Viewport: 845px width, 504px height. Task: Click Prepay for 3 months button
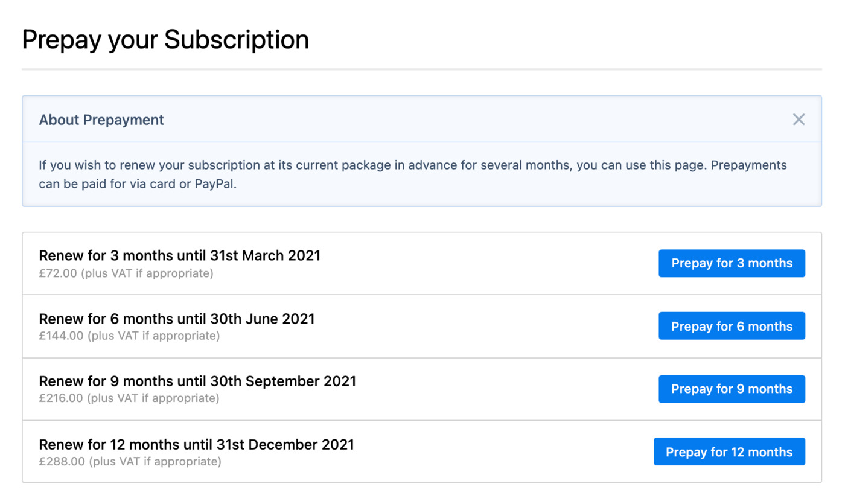pyautogui.click(x=732, y=263)
